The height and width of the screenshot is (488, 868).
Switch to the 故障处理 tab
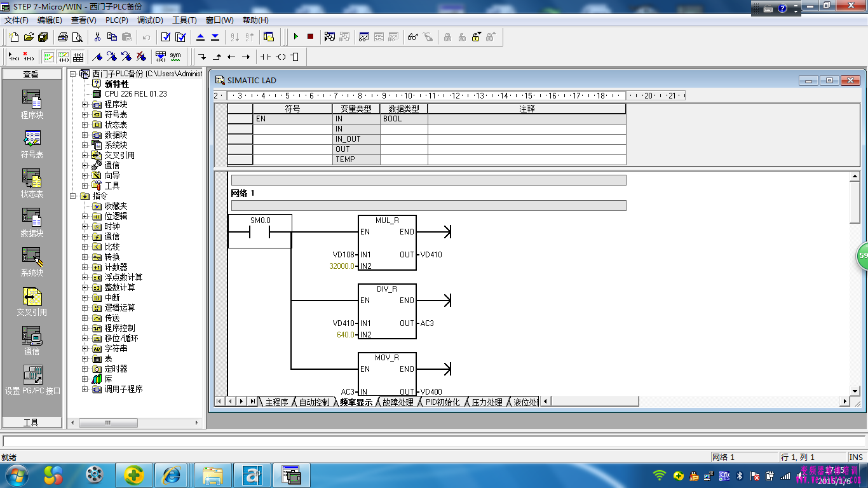397,402
